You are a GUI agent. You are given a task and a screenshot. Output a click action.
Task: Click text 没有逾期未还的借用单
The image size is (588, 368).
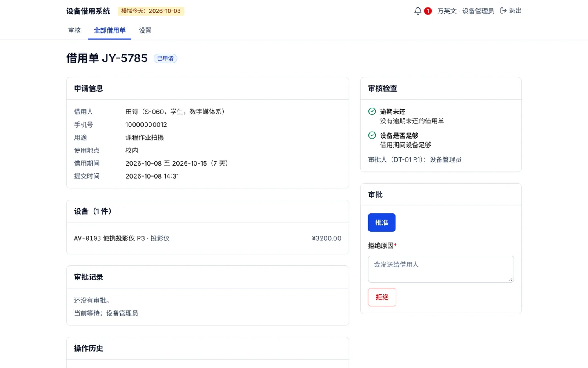tap(412, 121)
